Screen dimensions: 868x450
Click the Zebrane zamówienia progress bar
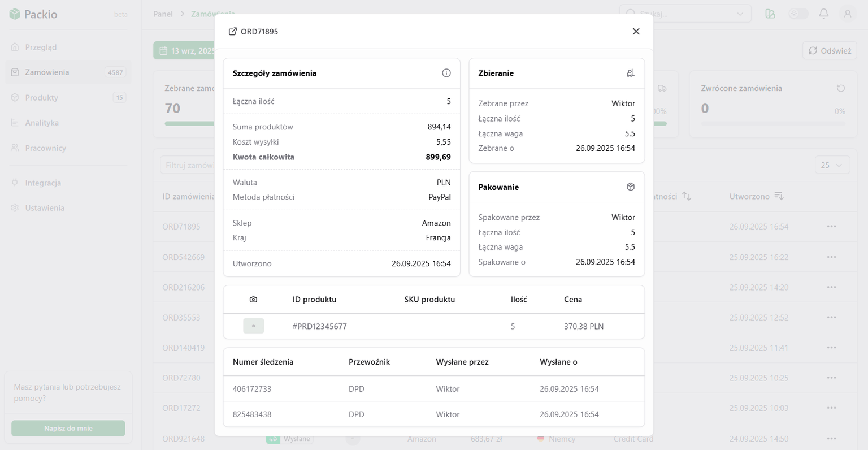(189, 123)
